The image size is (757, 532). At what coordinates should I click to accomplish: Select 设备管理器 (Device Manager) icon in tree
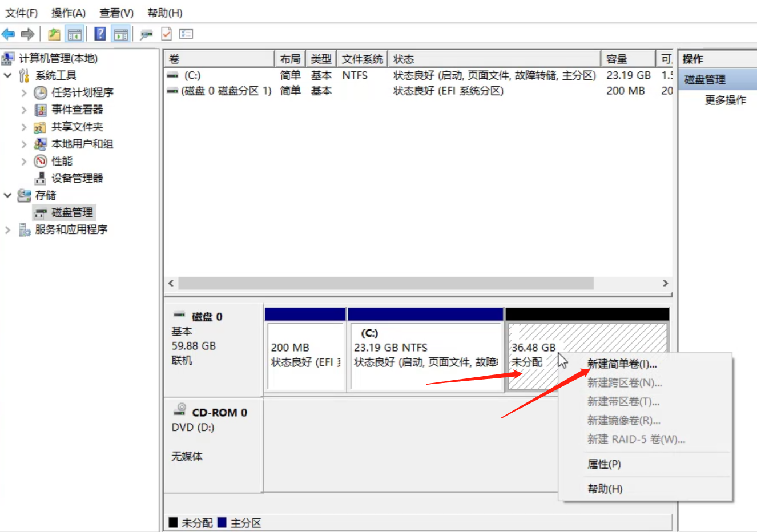click(40, 178)
